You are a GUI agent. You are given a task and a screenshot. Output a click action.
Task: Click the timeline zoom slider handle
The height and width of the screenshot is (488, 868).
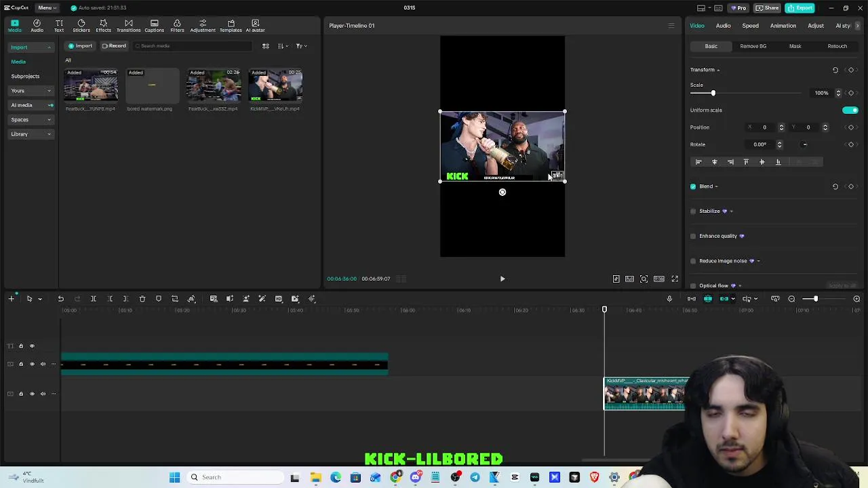[816, 299]
